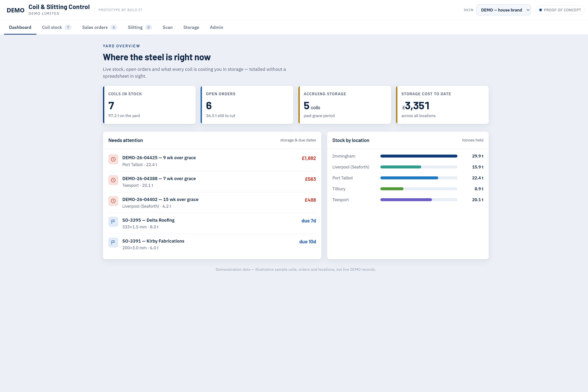Open the Open Orders summary card

click(x=247, y=105)
